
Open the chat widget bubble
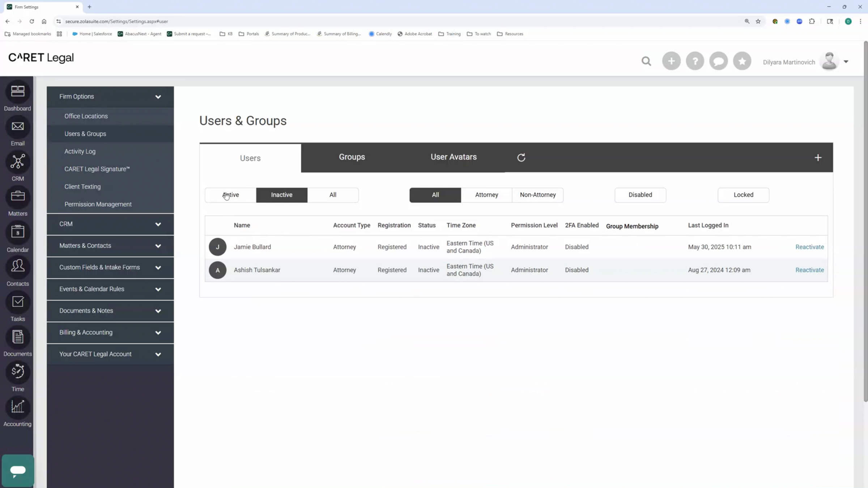click(x=18, y=471)
